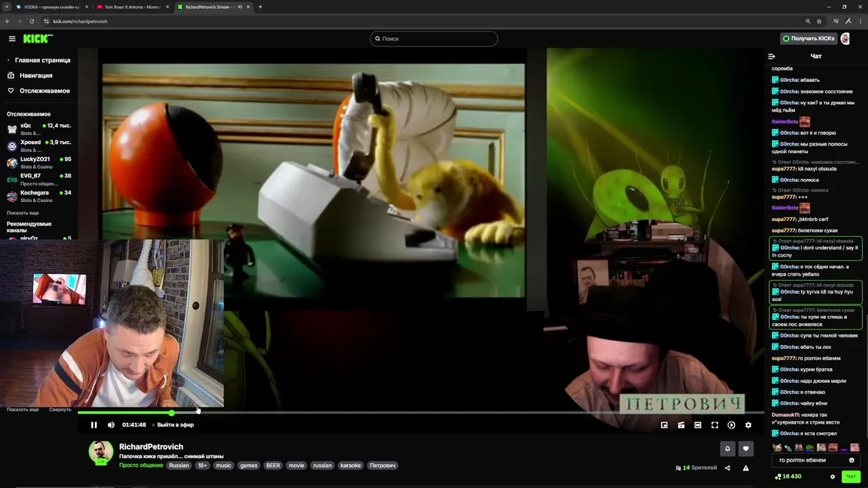
Task: Click the first cat emote above chat input
Action: click(777, 447)
